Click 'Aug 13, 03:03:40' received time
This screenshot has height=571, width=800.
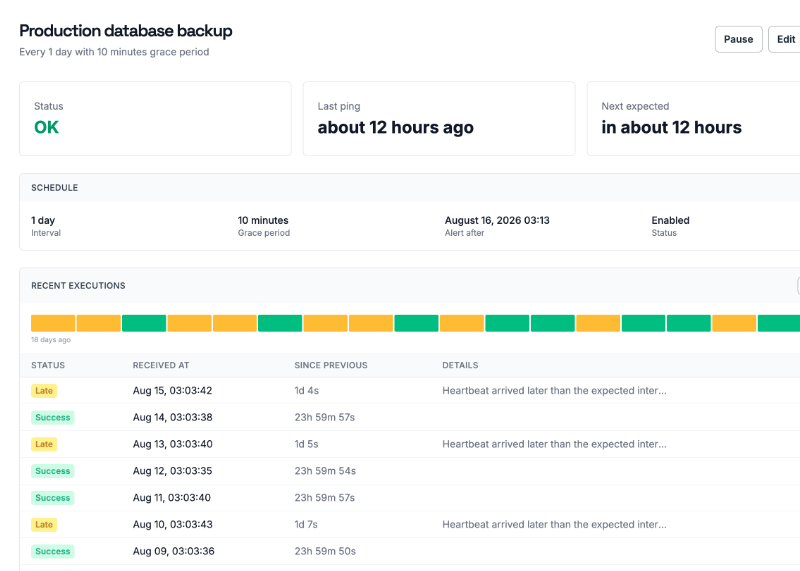[x=172, y=444]
